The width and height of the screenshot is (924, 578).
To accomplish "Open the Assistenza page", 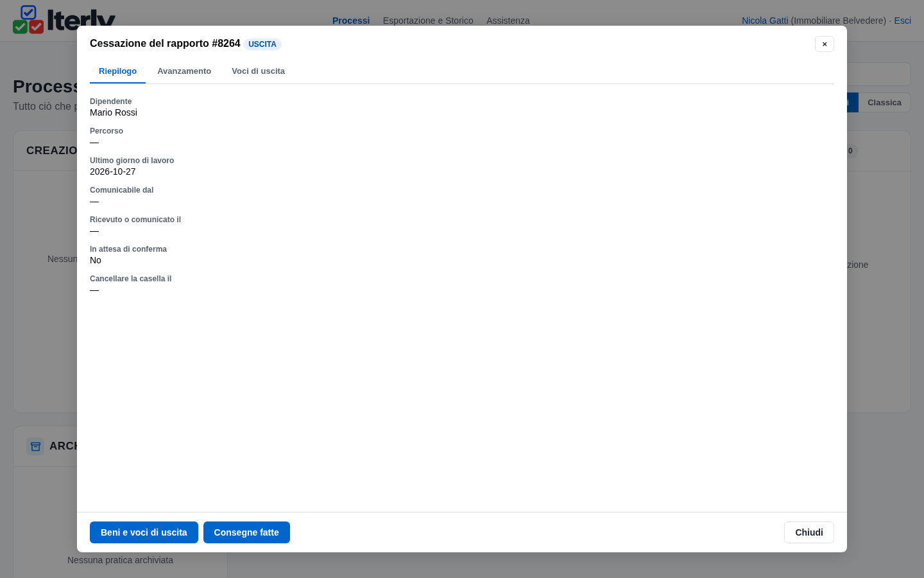I will (508, 21).
